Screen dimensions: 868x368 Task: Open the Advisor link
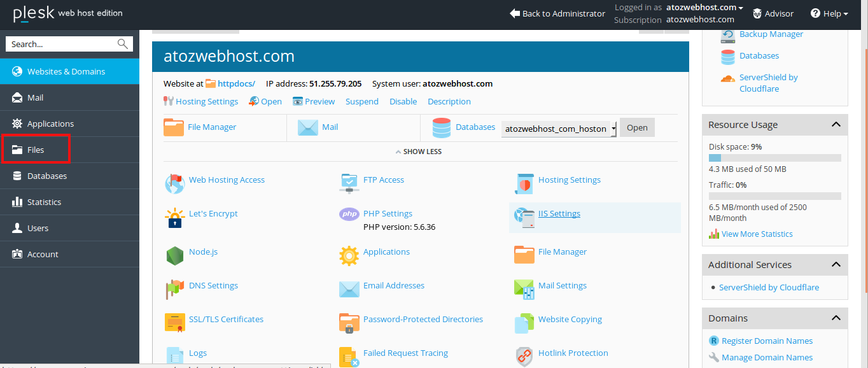pyautogui.click(x=773, y=13)
